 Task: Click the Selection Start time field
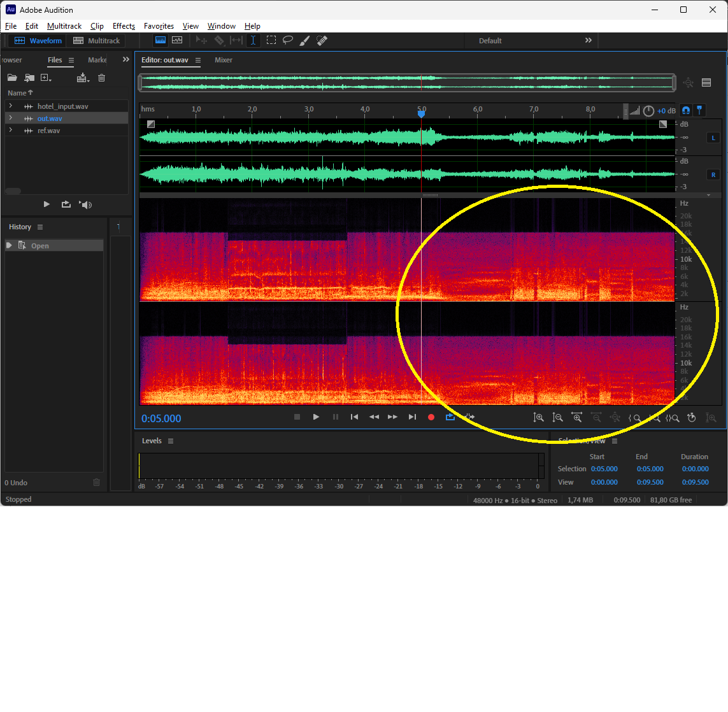pyautogui.click(x=604, y=469)
